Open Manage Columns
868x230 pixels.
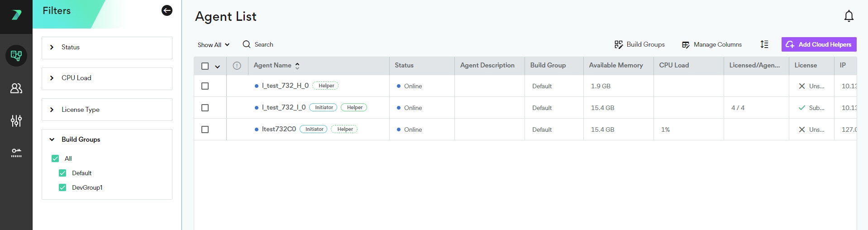click(711, 44)
